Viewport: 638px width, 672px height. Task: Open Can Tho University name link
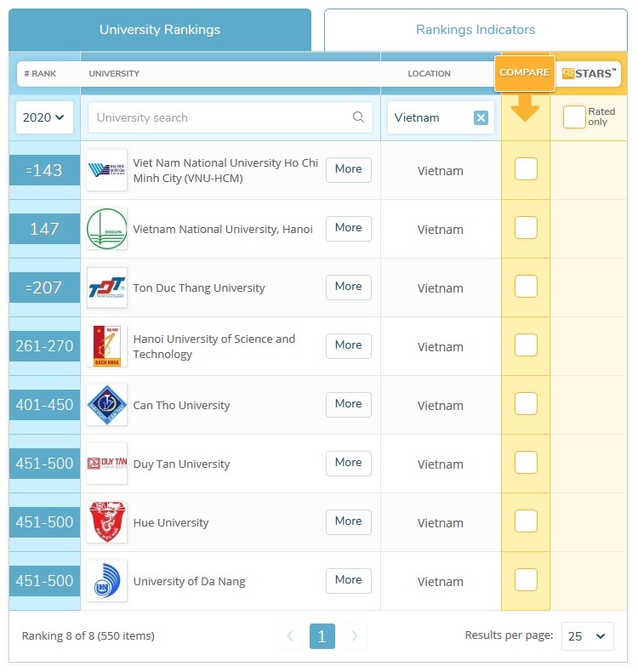(x=181, y=406)
